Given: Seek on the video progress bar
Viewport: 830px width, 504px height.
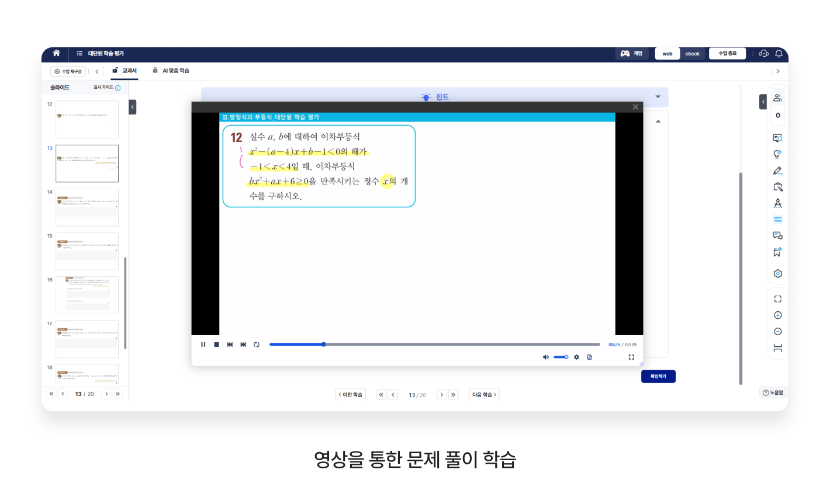Looking at the screenshot, I should tap(435, 345).
